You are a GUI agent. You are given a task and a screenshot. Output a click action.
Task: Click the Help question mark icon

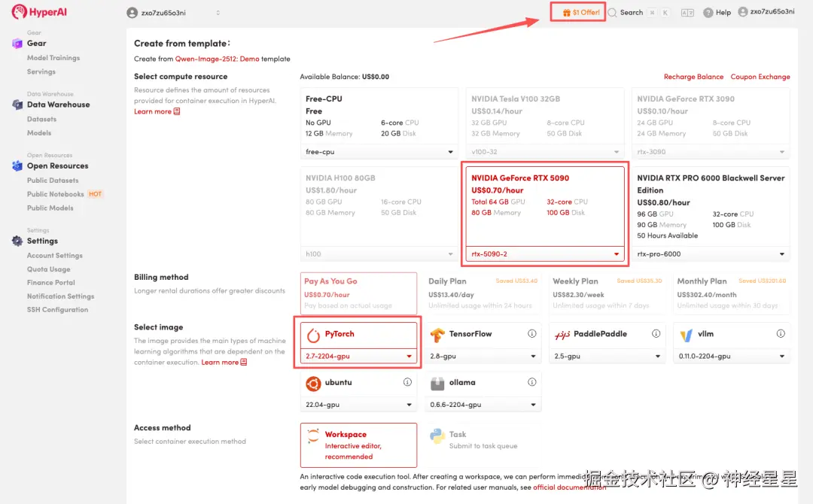coord(708,13)
